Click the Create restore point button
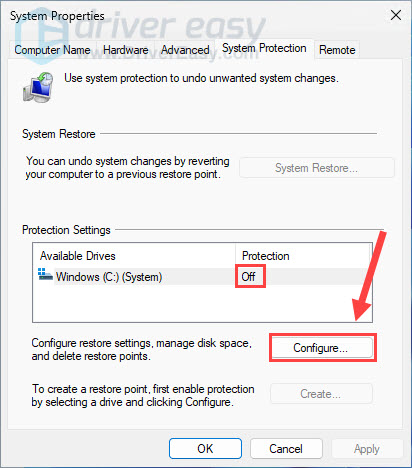This screenshot has height=468, width=412. tap(321, 394)
